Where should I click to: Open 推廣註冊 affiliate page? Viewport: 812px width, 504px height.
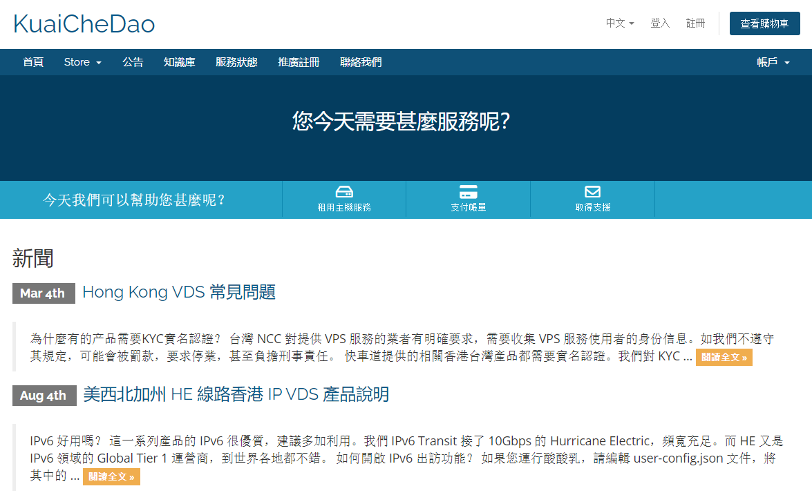click(x=299, y=62)
